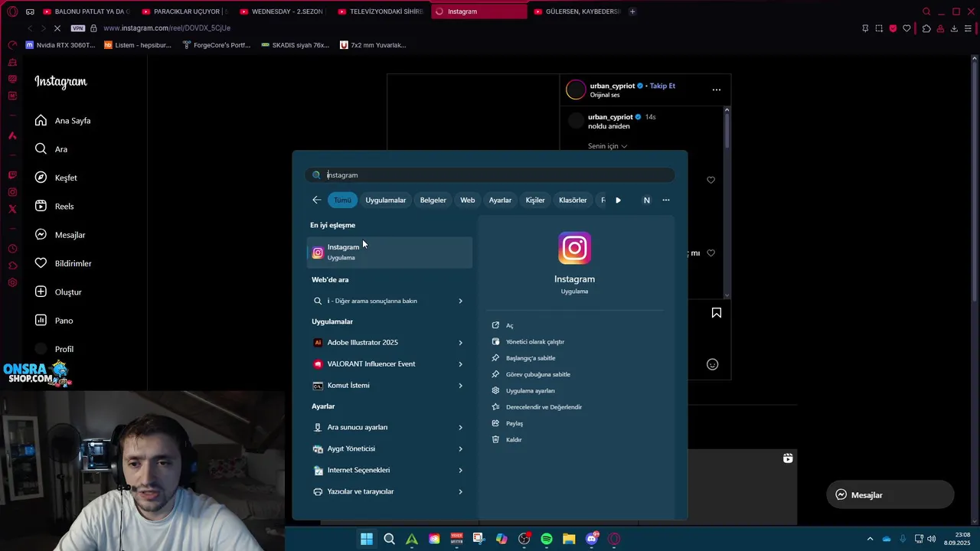The width and height of the screenshot is (980, 551).
Task: Select Kişiler search filter tab
Action: pos(535,200)
